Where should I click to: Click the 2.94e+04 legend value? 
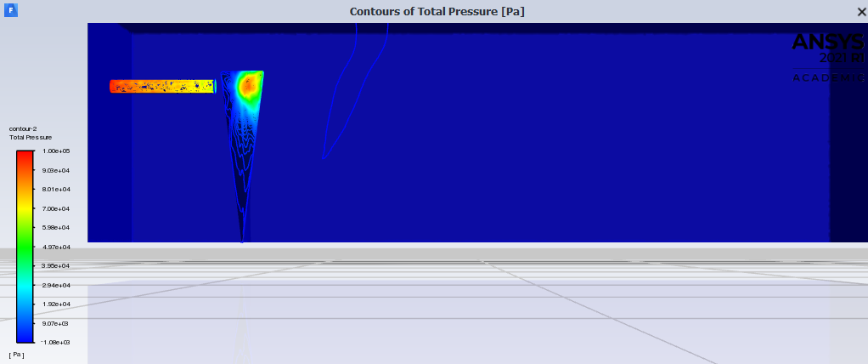tap(56, 285)
